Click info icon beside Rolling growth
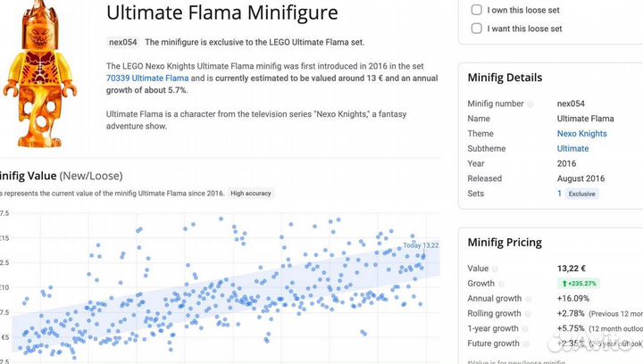 click(527, 314)
